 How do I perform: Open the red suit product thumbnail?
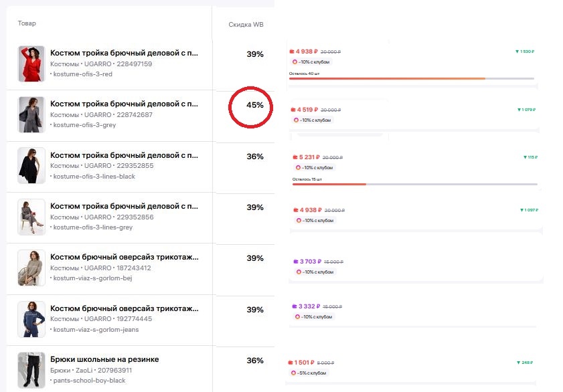coord(31,64)
